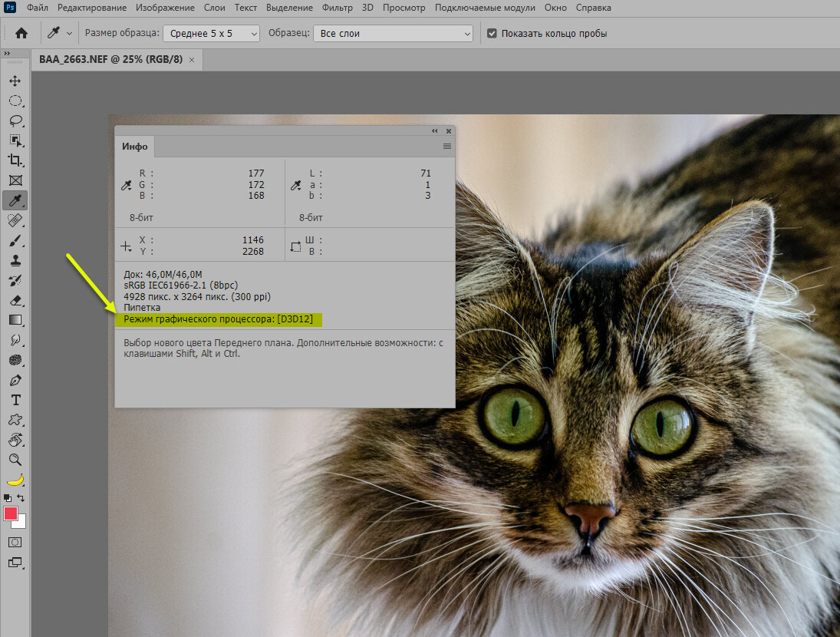Image resolution: width=840 pixels, height=637 pixels.
Task: Select the Brush tool
Action: (x=15, y=240)
